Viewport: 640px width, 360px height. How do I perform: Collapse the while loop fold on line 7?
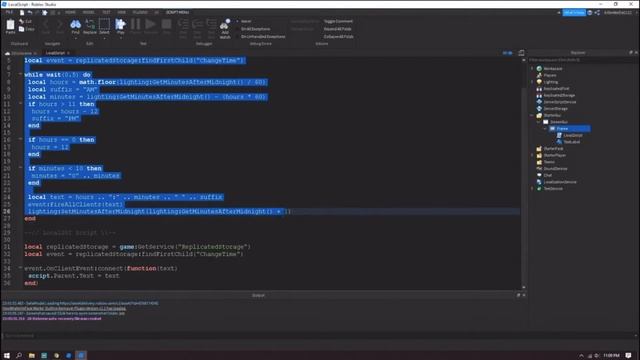(x=20, y=74)
